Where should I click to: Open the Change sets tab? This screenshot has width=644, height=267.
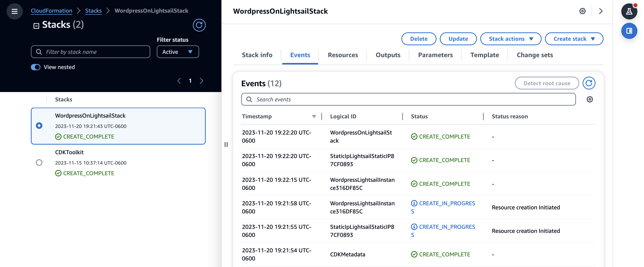point(535,55)
